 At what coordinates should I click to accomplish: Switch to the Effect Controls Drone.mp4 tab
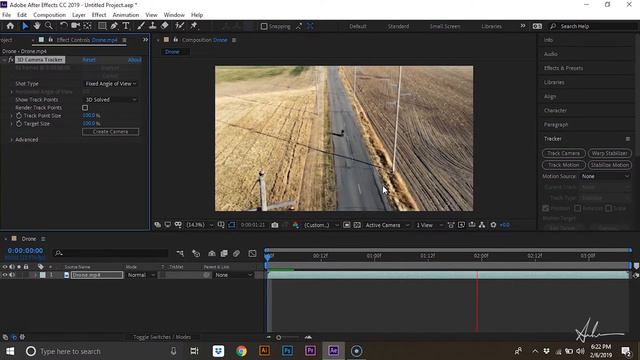point(87,40)
